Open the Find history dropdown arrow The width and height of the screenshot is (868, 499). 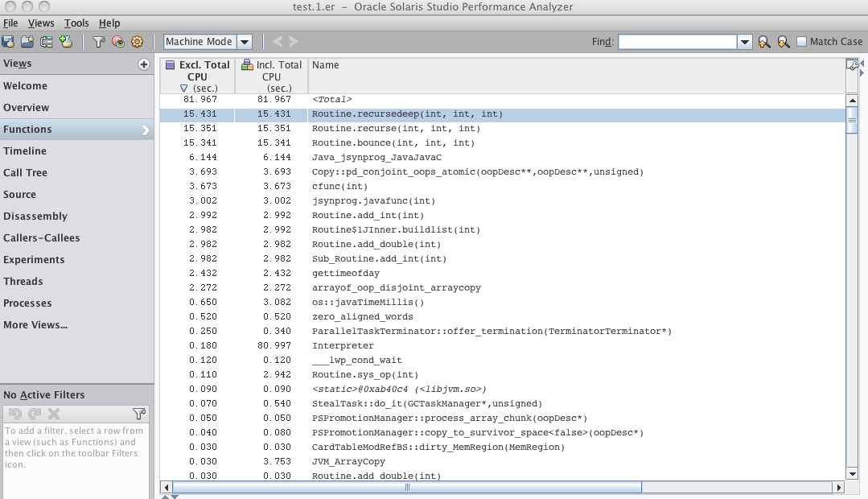[x=745, y=42]
